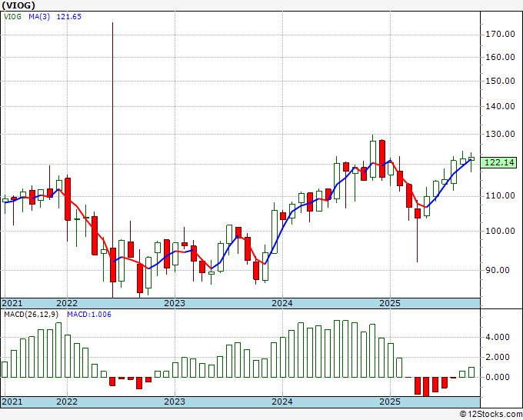Click the last green MACD histogram bar
The image size is (523, 420).
pyautogui.click(x=471, y=372)
